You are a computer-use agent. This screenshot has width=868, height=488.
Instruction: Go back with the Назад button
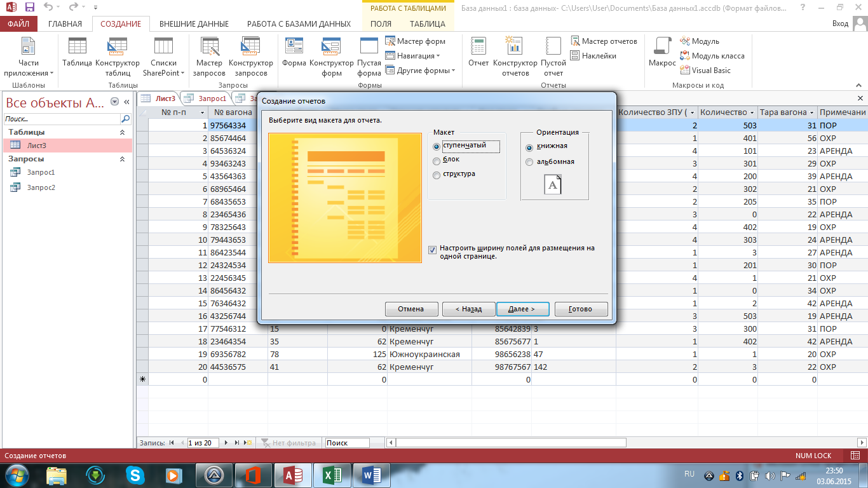coord(468,309)
